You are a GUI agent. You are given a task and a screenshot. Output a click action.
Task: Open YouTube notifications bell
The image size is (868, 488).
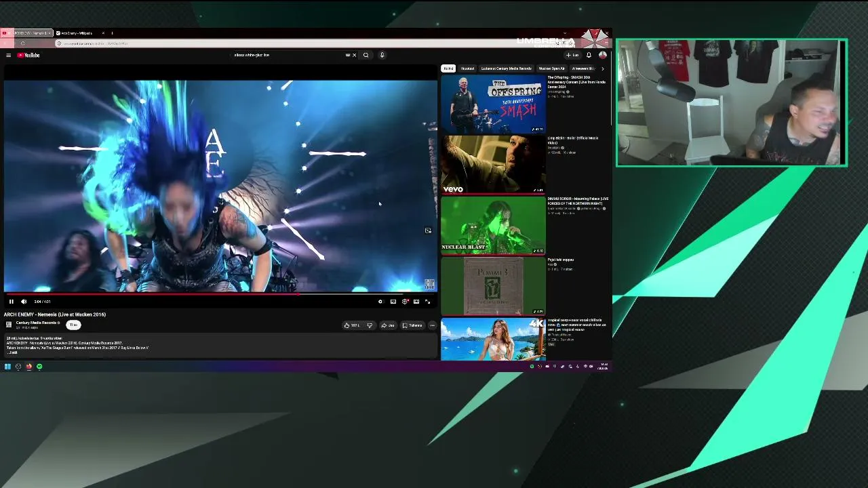[589, 55]
